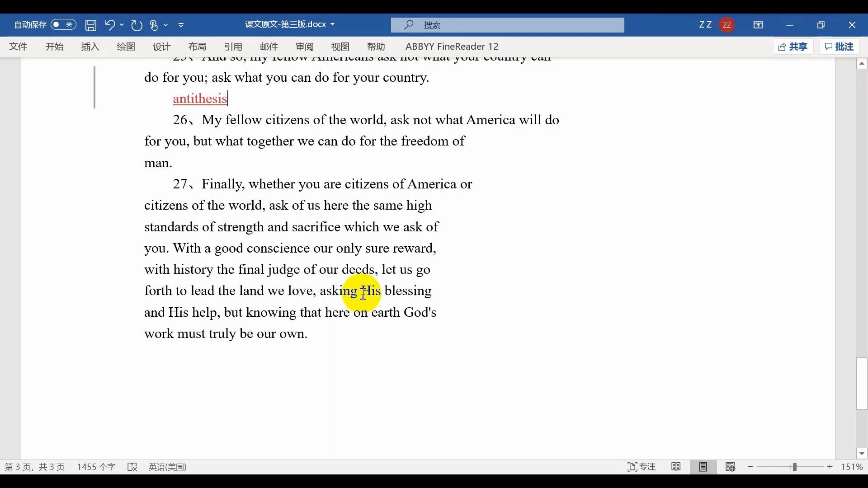
Task: Click the 共享 share button
Action: [x=793, y=47]
